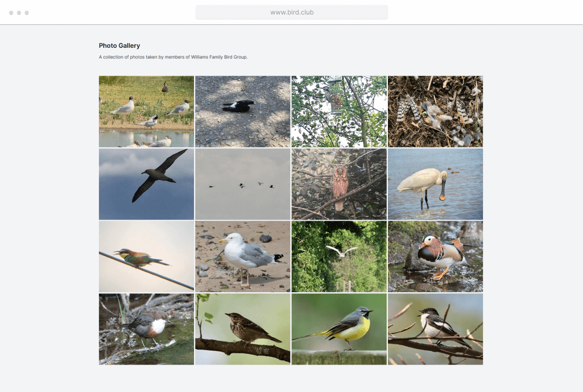Image resolution: width=583 pixels, height=392 pixels.
Task: Click the Photo Gallery heading
Action: click(x=119, y=46)
